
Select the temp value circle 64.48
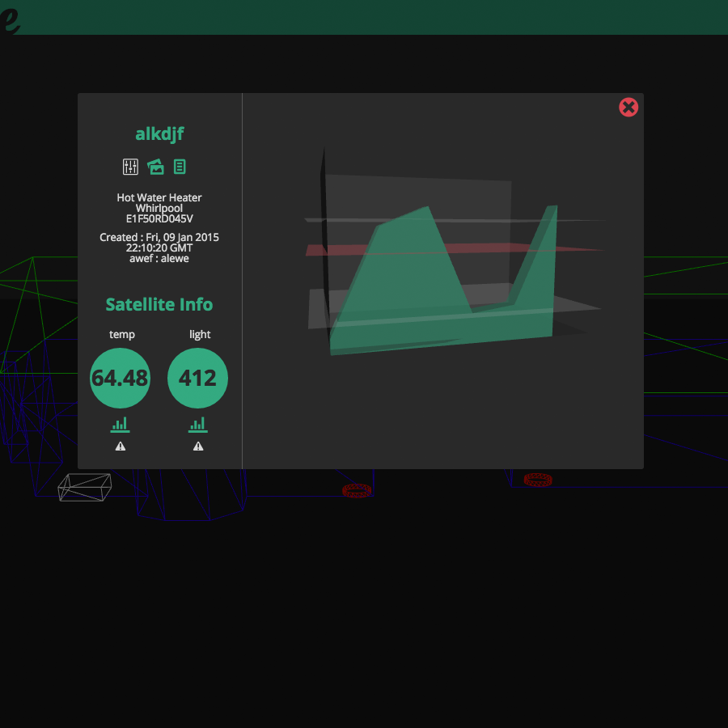120,378
